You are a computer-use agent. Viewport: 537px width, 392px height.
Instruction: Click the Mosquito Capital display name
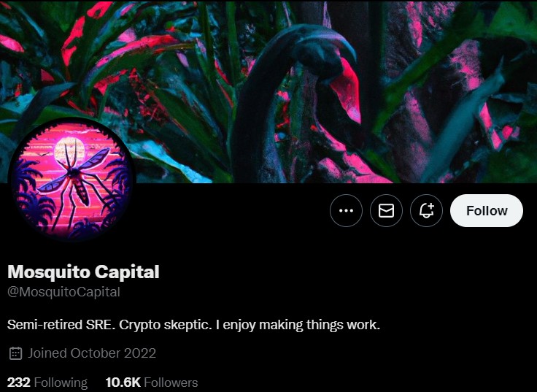(x=83, y=272)
